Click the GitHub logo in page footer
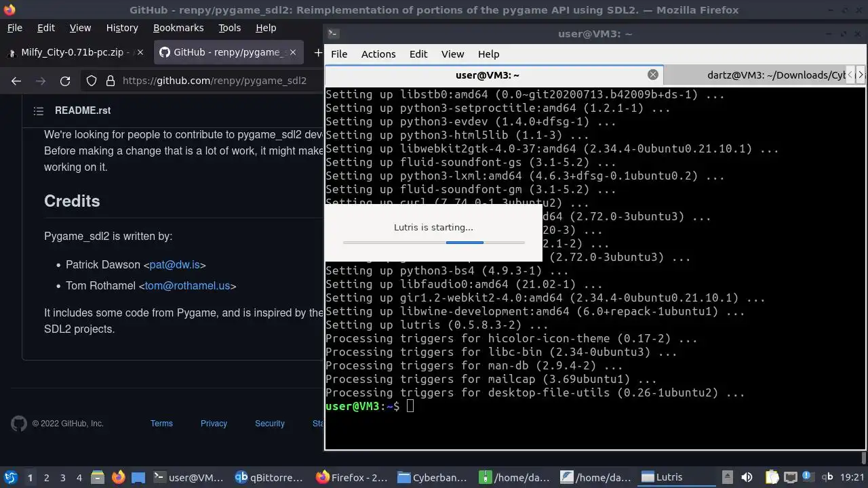The image size is (868, 488). click(19, 424)
